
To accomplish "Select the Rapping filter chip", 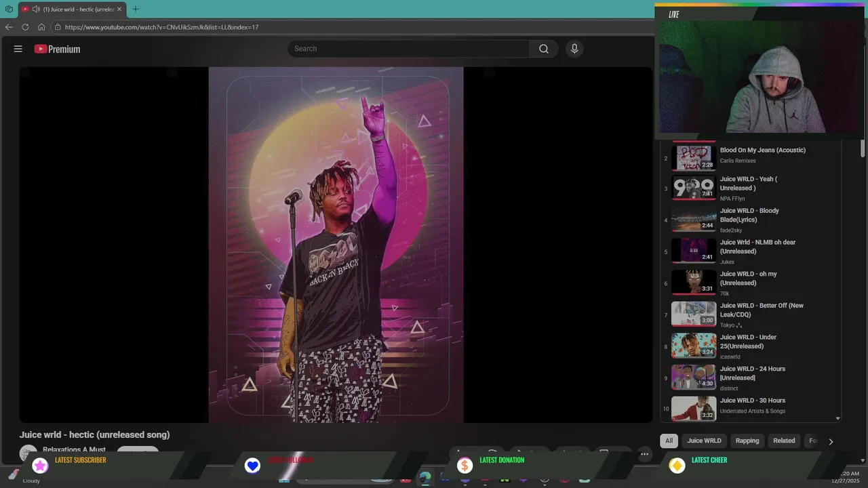I will 747,441.
